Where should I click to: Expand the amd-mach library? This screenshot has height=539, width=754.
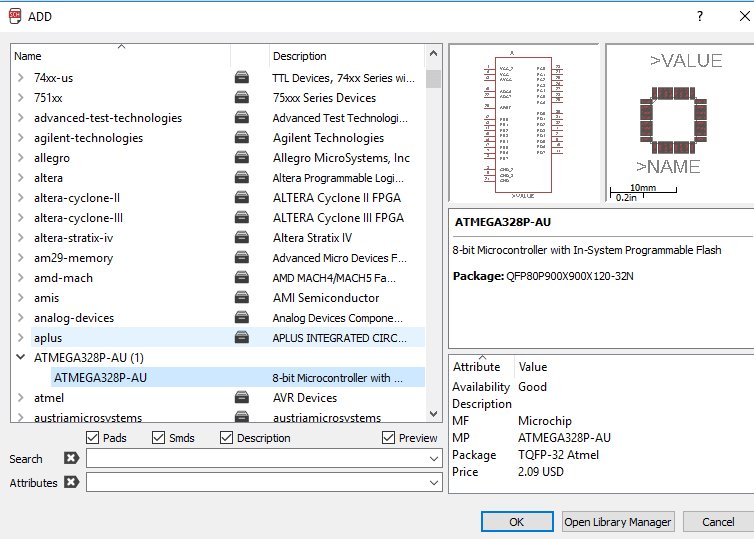[x=20, y=278]
